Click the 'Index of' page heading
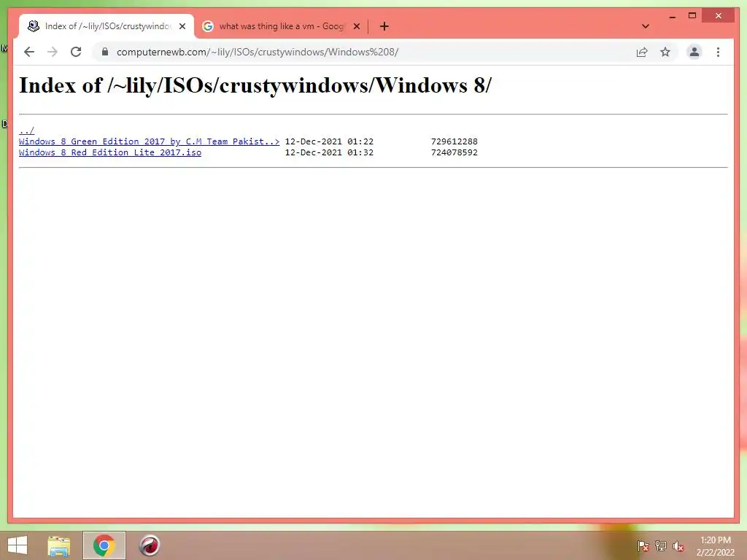747x560 pixels. tap(255, 86)
